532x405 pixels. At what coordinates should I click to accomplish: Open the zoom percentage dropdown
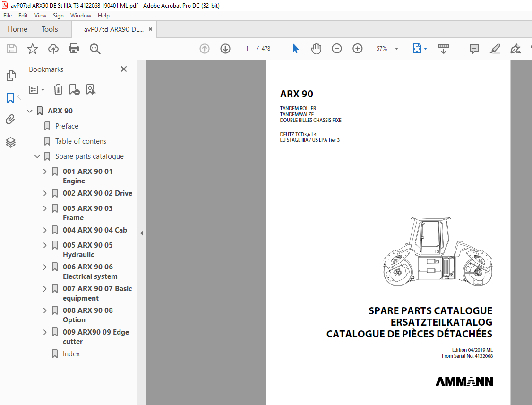point(396,49)
